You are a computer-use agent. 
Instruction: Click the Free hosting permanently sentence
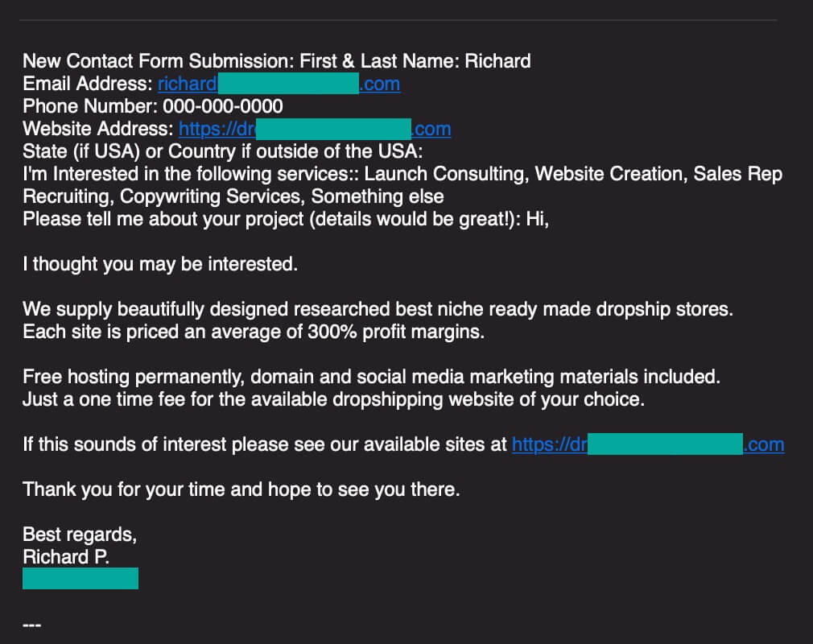(372, 377)
